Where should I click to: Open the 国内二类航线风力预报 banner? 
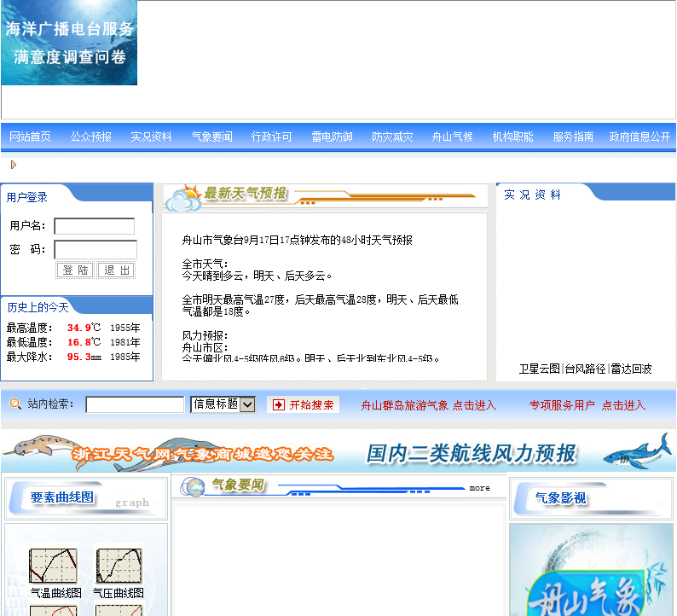coord(471,454)
